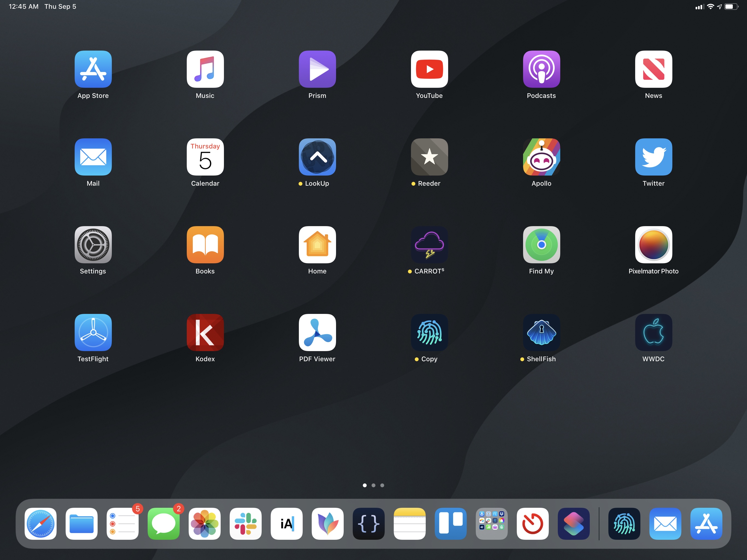
Task: Open the recent Mail app in the dock
Action: click(665, 524)
